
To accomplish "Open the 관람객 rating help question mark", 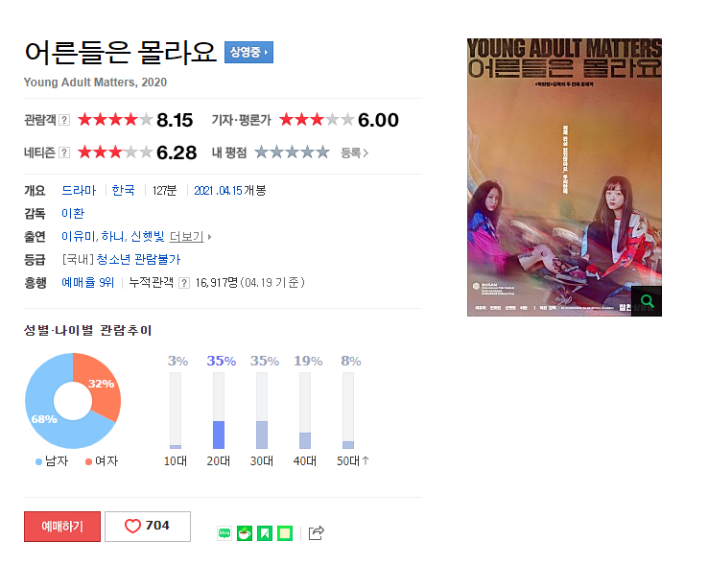I will (64, 120).
